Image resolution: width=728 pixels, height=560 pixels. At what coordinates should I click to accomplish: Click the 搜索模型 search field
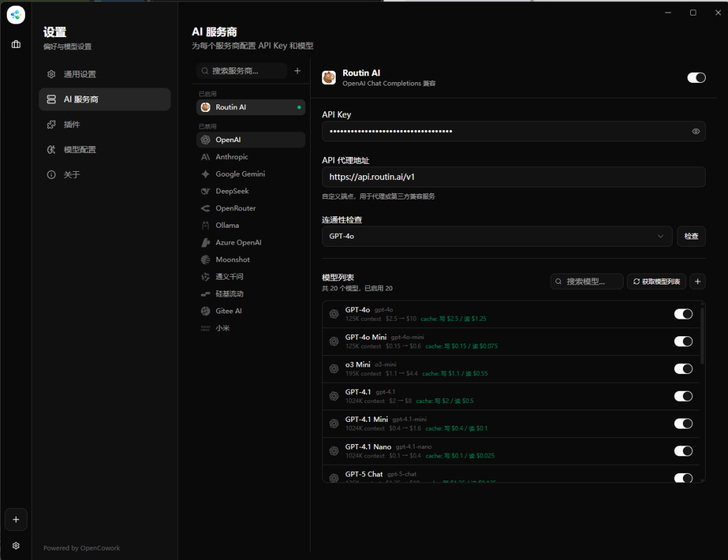pos(586,282)
